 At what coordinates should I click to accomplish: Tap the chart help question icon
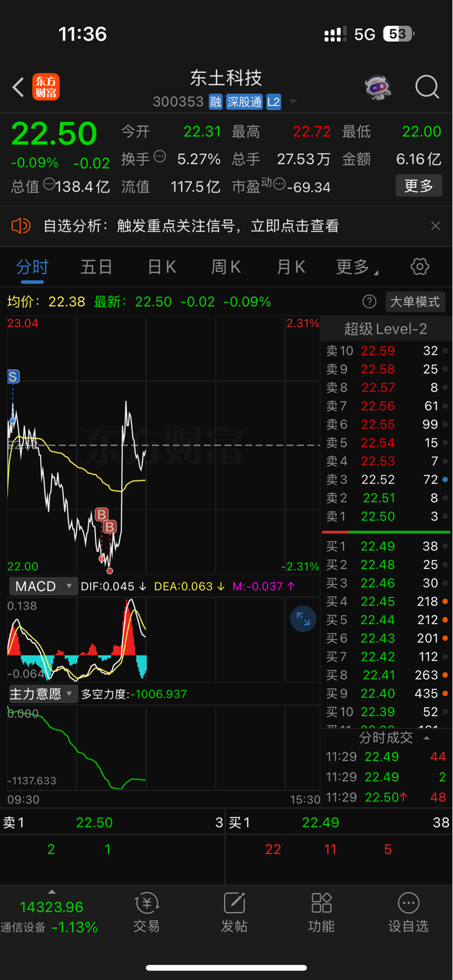[369, 302]
